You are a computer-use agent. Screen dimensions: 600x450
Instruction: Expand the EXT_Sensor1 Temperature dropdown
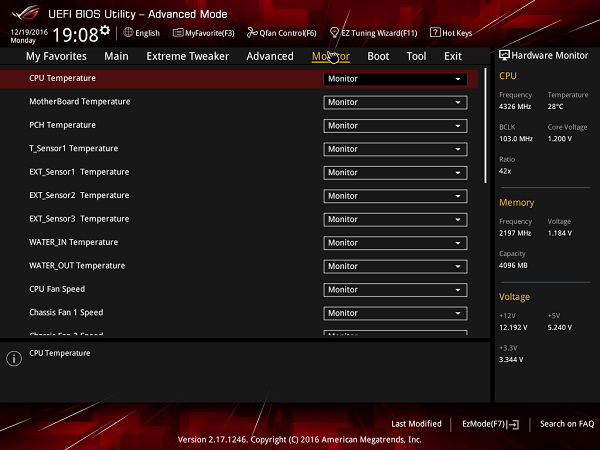click(395, 173)
